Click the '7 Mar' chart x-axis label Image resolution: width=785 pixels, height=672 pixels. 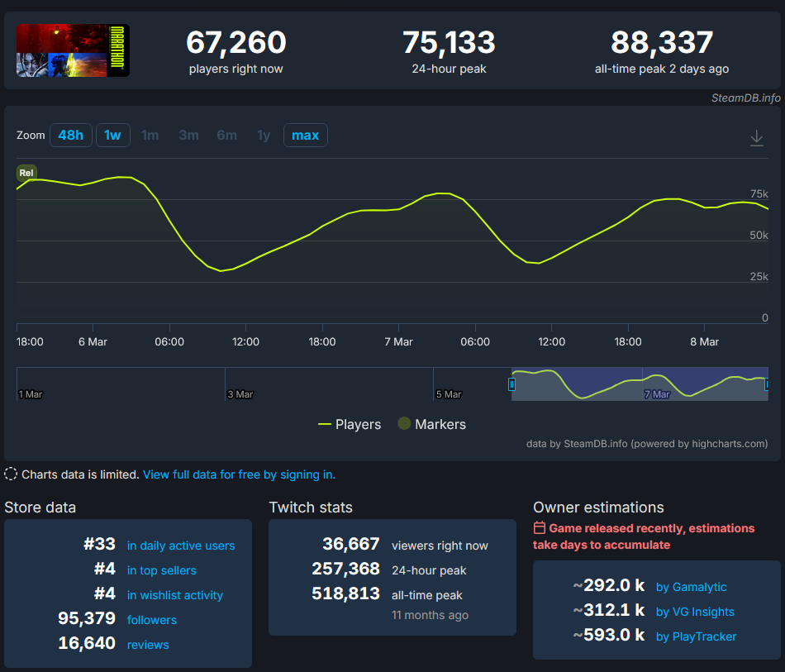(x=398, y=341)
